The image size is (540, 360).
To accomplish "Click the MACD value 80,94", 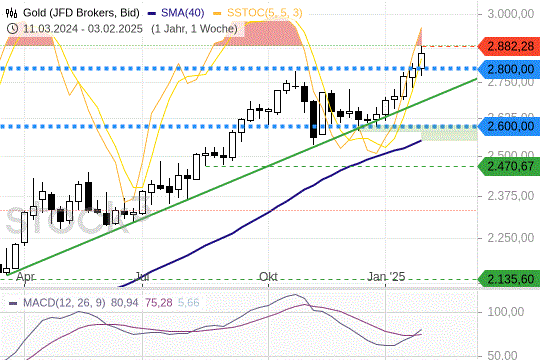I will tap(124, 303).
